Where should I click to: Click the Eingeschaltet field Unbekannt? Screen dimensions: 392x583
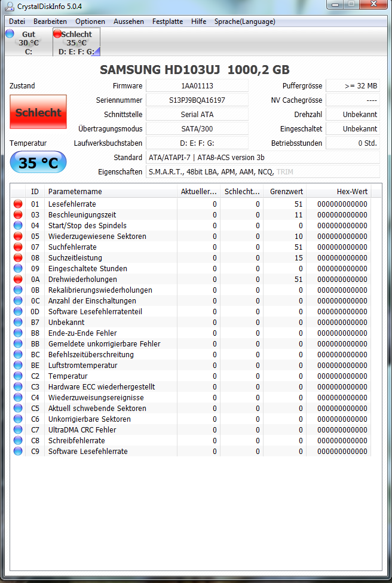pos(353,128)
